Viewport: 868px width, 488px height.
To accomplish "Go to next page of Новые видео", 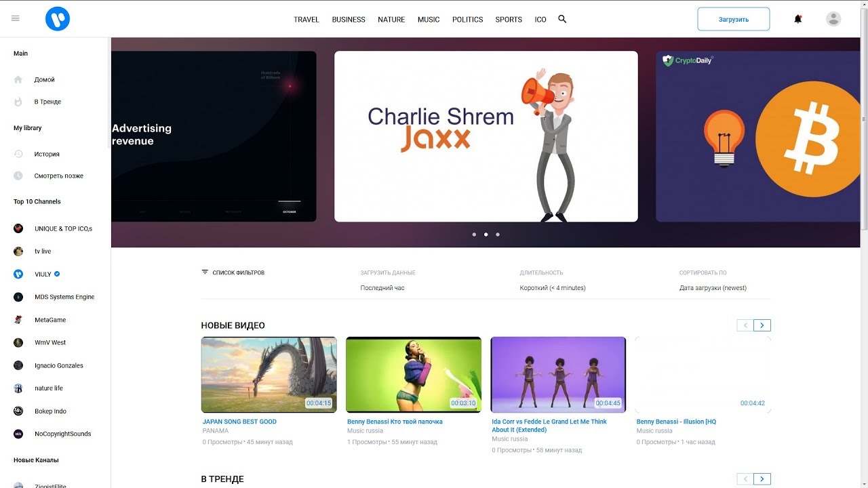I will click(762, 325).
